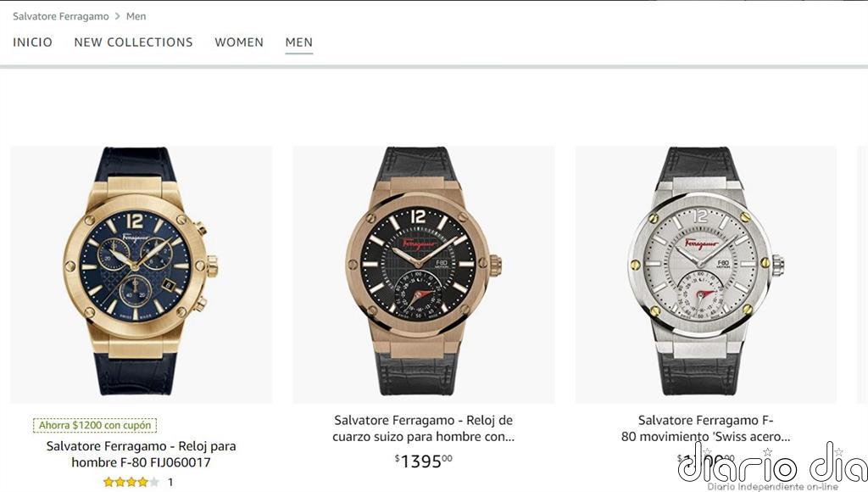The height and width of the screenshot is (492, 868).
Task: Open gold blue-dial chronograph watch image
Action: pos(142,274)
